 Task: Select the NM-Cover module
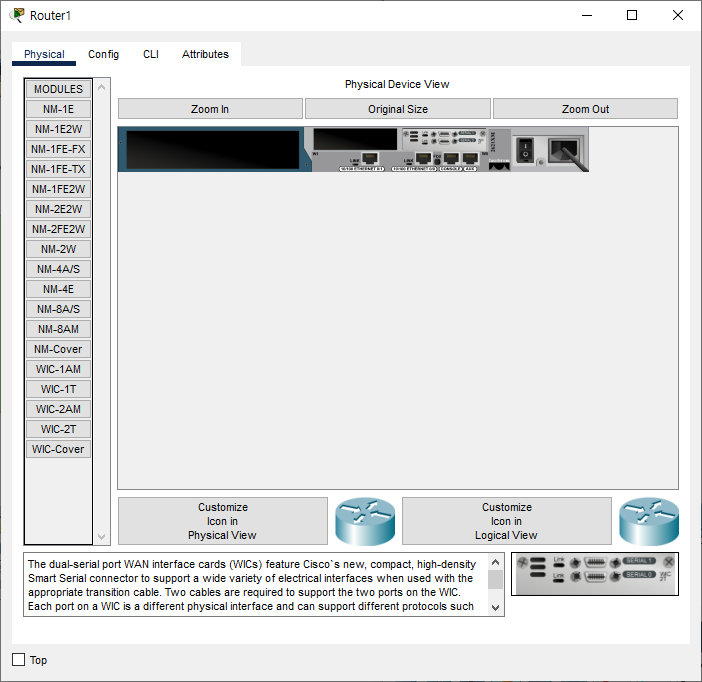click(x=58, y=349)
